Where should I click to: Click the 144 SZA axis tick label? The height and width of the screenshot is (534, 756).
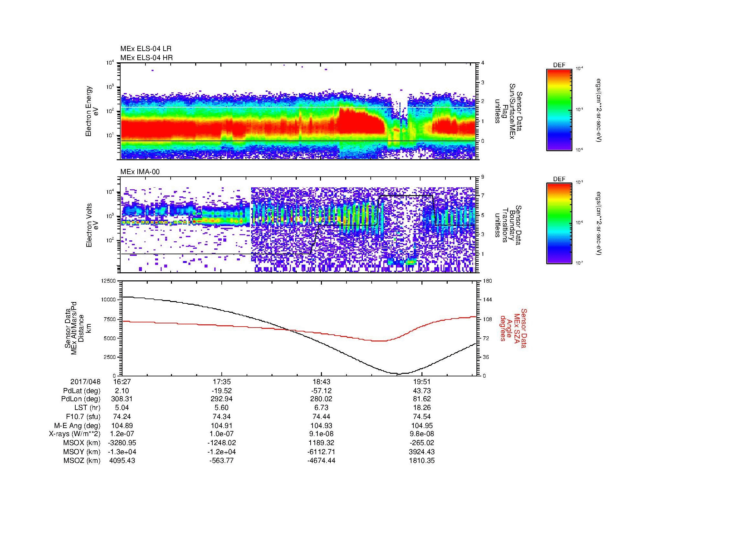pyautogui.click(x=487, y=300)
